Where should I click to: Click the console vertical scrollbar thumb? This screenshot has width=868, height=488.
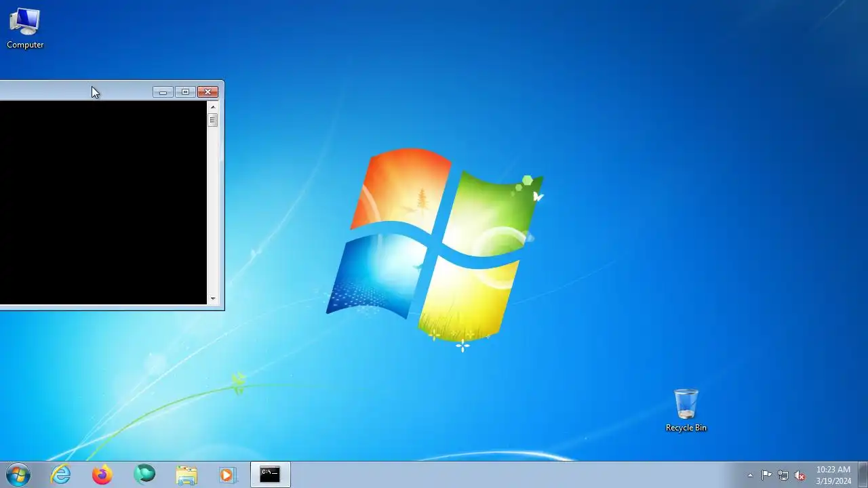click(x=213, y=120)
